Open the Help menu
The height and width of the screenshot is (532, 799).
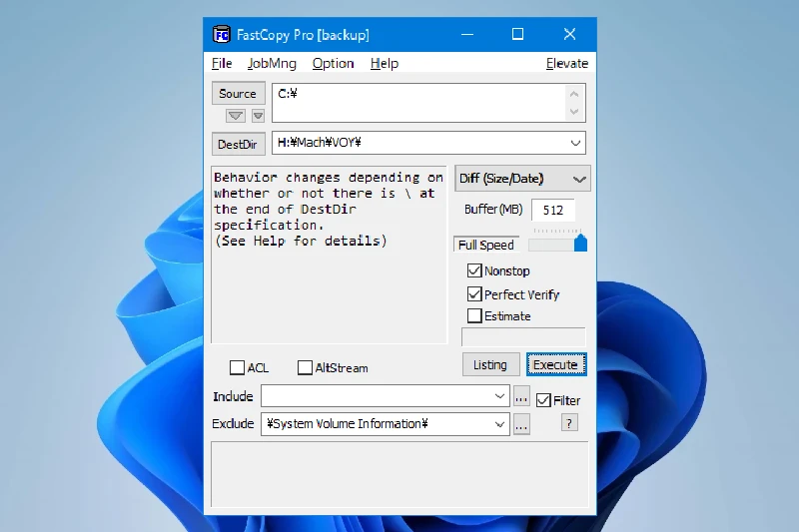coord(385,64)
